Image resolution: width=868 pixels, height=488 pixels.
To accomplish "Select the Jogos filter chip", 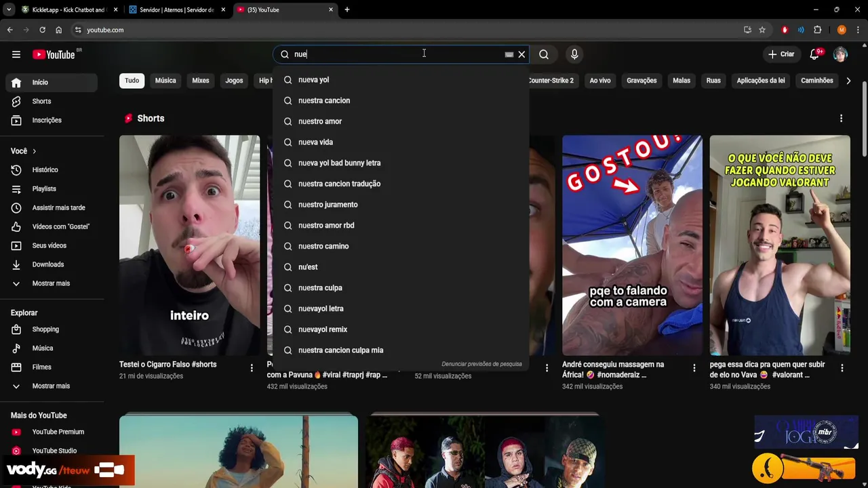I will pyautogui.click(x=234, y=81).
